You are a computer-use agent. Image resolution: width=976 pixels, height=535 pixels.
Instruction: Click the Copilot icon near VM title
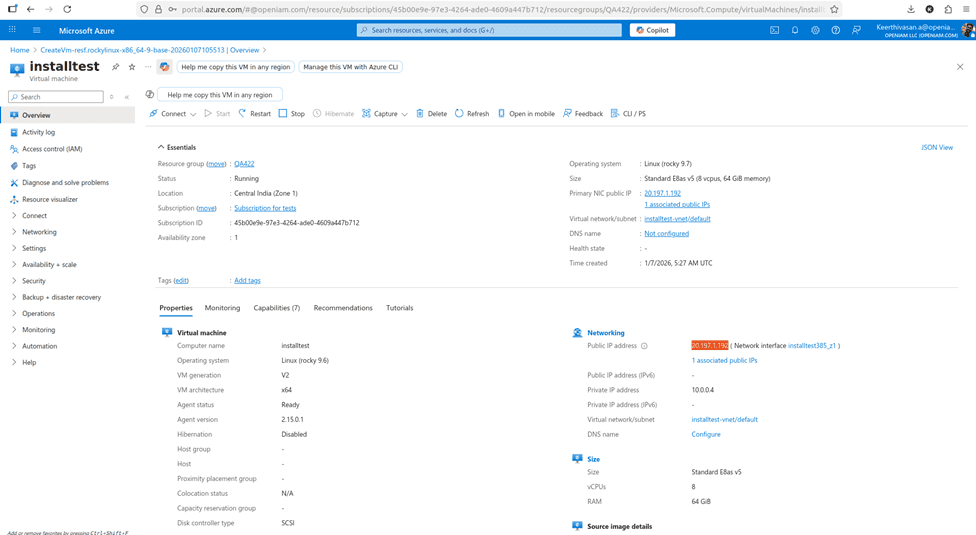164,67
